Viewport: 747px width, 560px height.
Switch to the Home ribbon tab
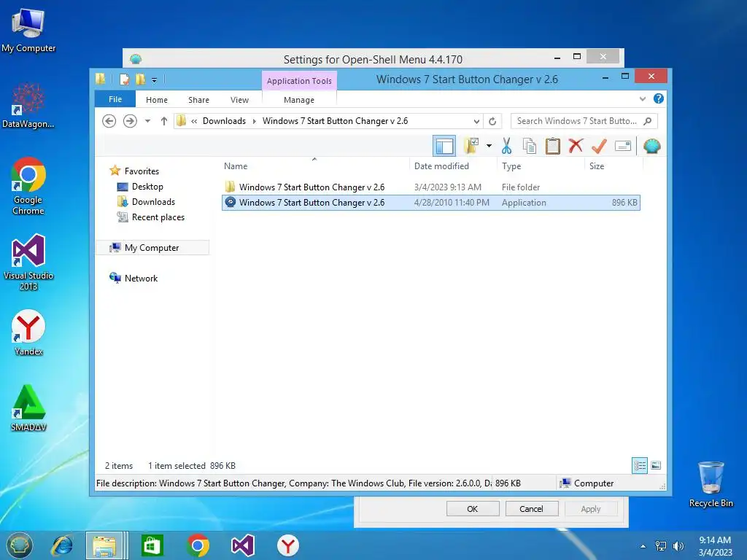(x=157, y=100)
